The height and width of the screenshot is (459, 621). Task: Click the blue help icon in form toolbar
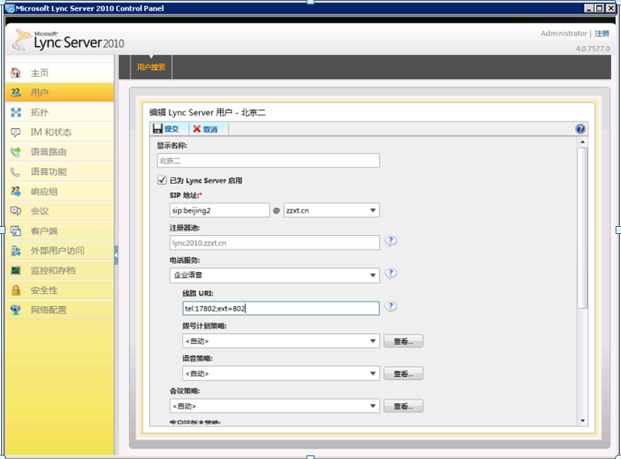tap(580, 129)
